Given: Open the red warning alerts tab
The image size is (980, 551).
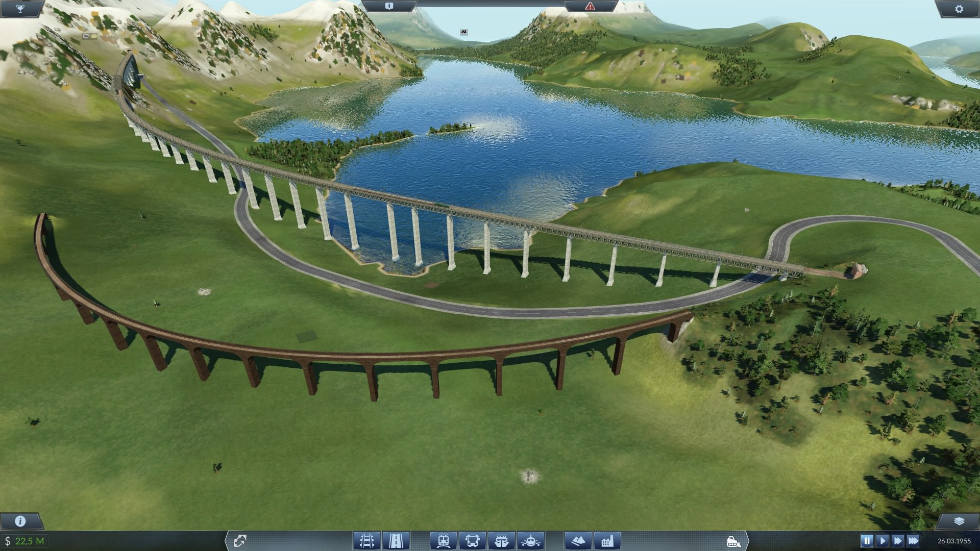Looking at the screenshot, I should pos(590,6).
